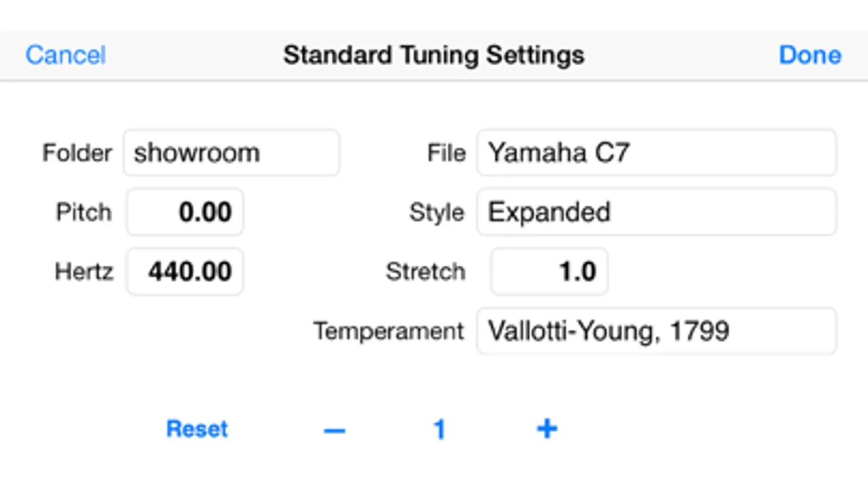Click the File label
The width and height of the screenshot is (868, 489).
[446, 153]
